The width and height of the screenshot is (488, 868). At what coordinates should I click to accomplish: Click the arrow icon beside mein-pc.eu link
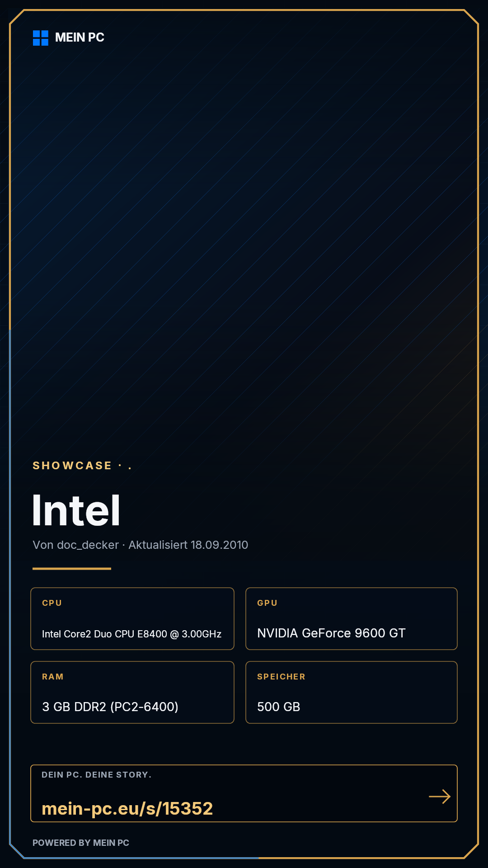440,797
